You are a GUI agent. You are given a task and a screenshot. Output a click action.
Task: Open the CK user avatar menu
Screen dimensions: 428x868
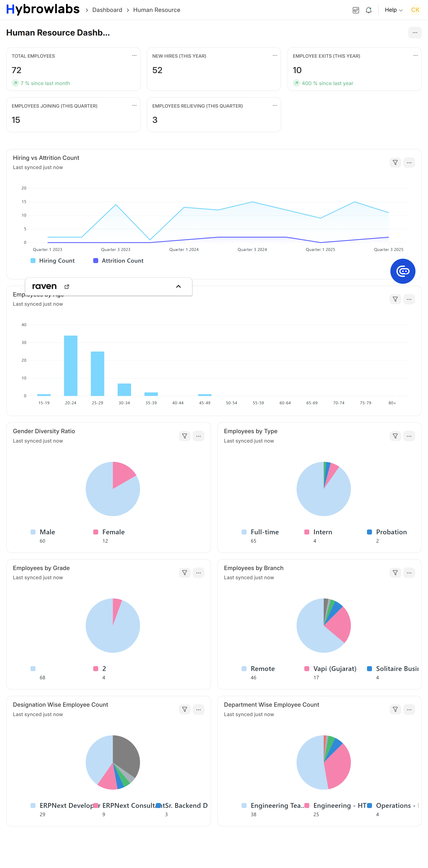pyautogui.click(x=415, y=10)
